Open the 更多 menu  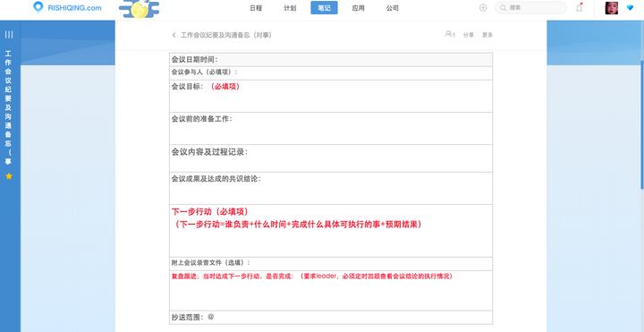(487, 35)
